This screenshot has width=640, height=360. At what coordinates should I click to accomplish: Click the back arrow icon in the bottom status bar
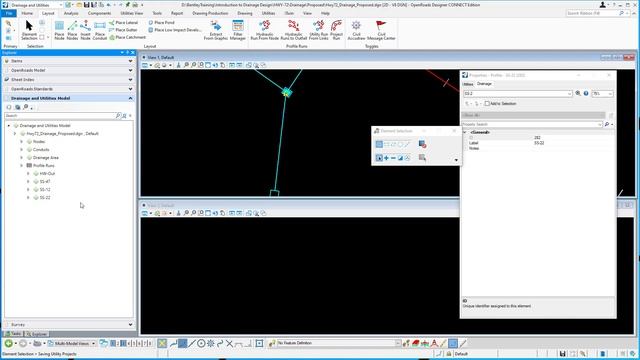(8, 344)
